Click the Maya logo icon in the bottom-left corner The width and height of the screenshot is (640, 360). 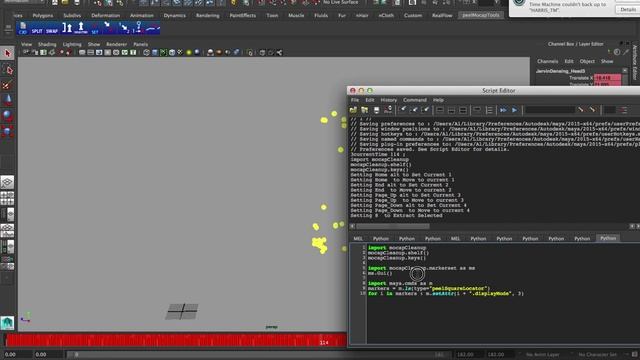7,323
